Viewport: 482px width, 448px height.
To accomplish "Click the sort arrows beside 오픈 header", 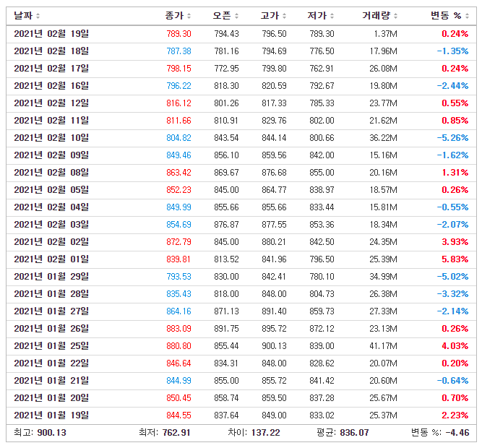I will pyautogui.click(x=236, y=16).
